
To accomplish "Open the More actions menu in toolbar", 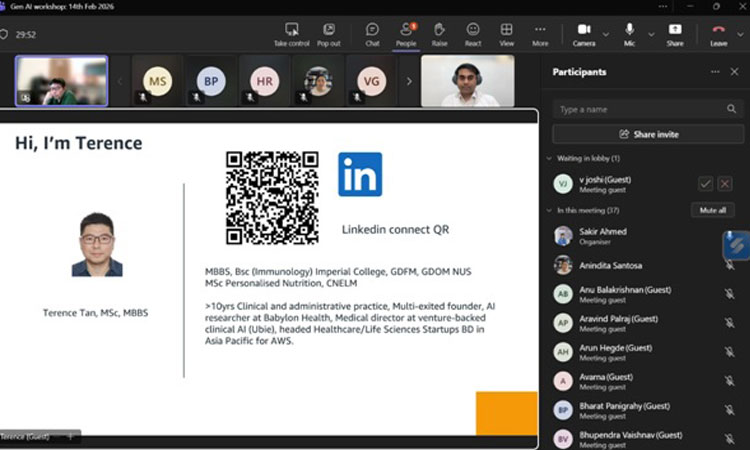I will coord(540,33).
